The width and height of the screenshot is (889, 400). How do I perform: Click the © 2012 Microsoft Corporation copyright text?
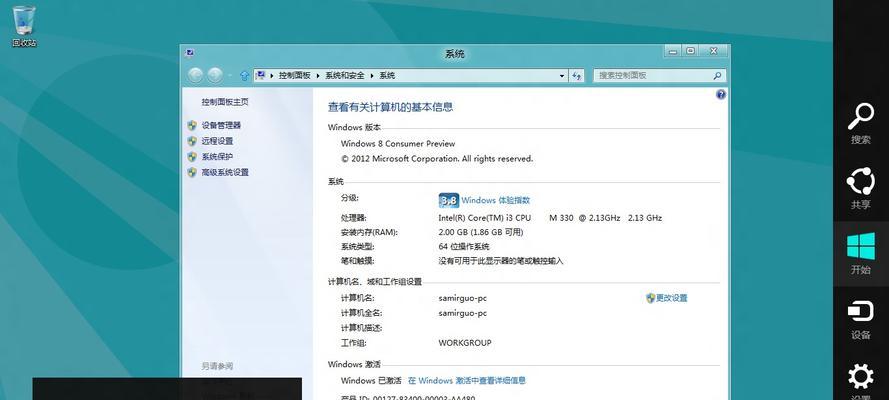[437, 159]
